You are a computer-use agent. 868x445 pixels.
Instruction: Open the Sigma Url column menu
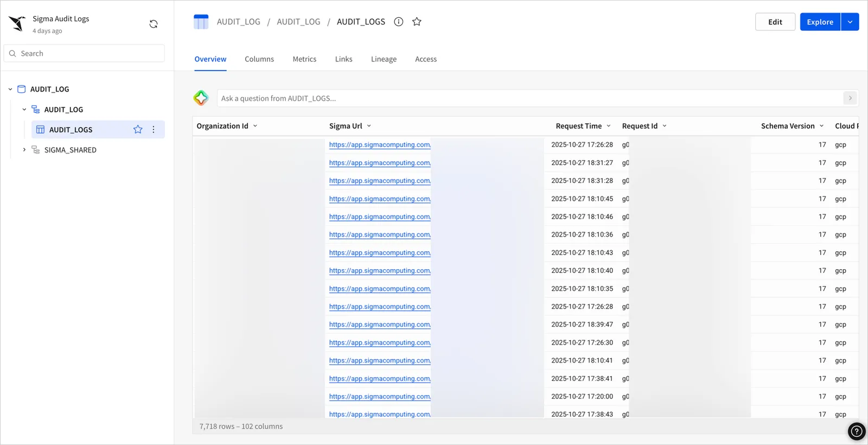pyautogui.click(x=369, y=126)
